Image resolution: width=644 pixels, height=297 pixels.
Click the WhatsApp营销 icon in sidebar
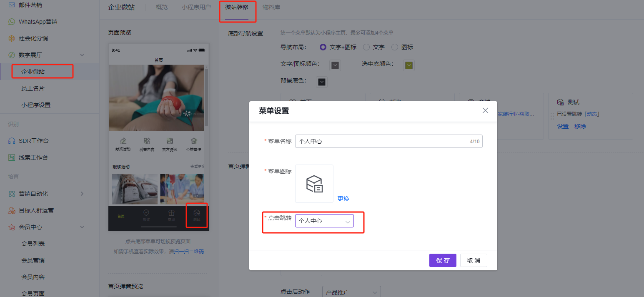click(x=12, y=22)
